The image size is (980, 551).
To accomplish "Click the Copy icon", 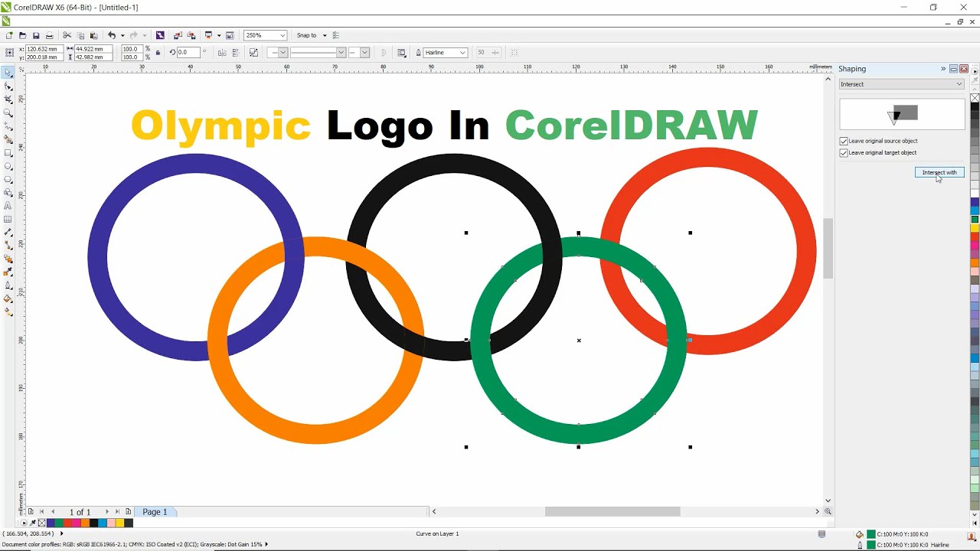I will (x=80, y=35).
